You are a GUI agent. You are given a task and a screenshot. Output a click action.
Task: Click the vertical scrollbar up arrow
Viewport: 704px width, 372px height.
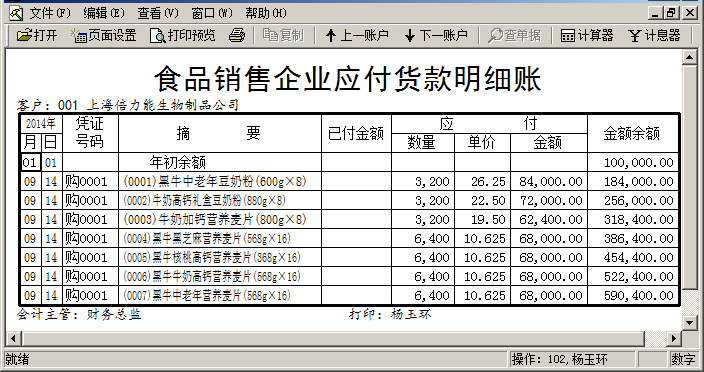(689, 57)
